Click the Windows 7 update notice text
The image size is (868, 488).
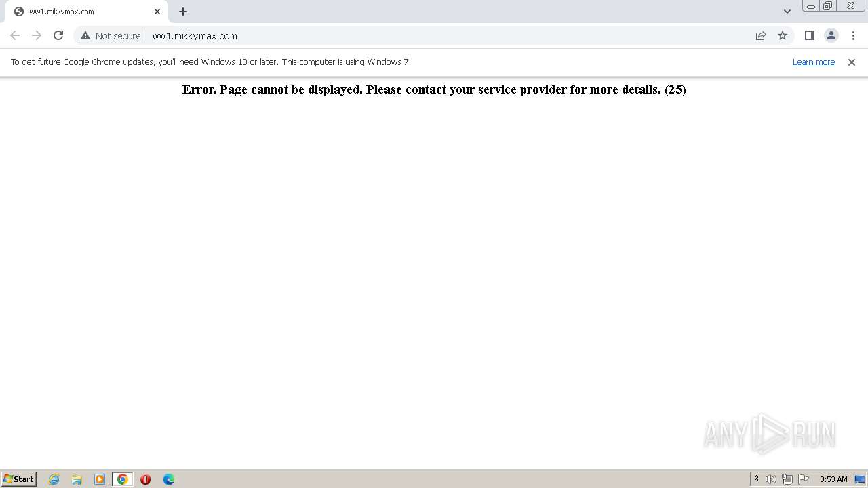pyautogui.click(x=211, y=62)
